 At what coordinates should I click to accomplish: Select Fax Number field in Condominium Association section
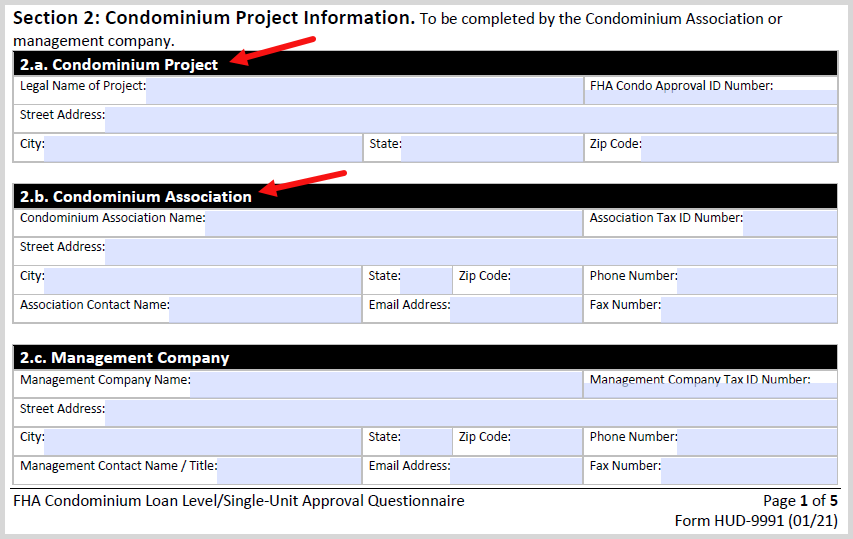[x=748, y=309]
